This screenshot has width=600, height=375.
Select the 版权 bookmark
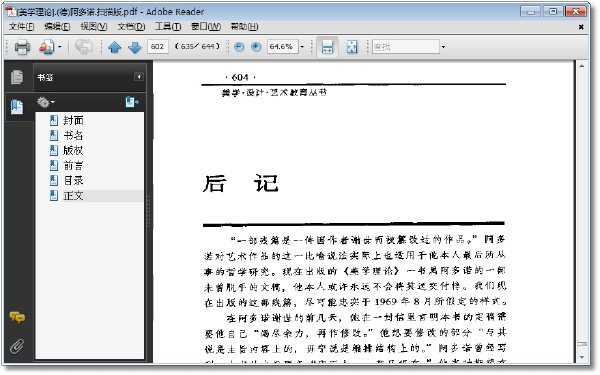point(73,150)
